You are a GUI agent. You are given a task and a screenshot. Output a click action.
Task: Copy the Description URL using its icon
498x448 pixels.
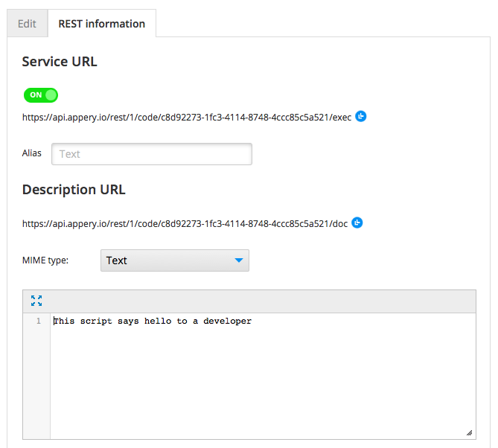point(357,223)
